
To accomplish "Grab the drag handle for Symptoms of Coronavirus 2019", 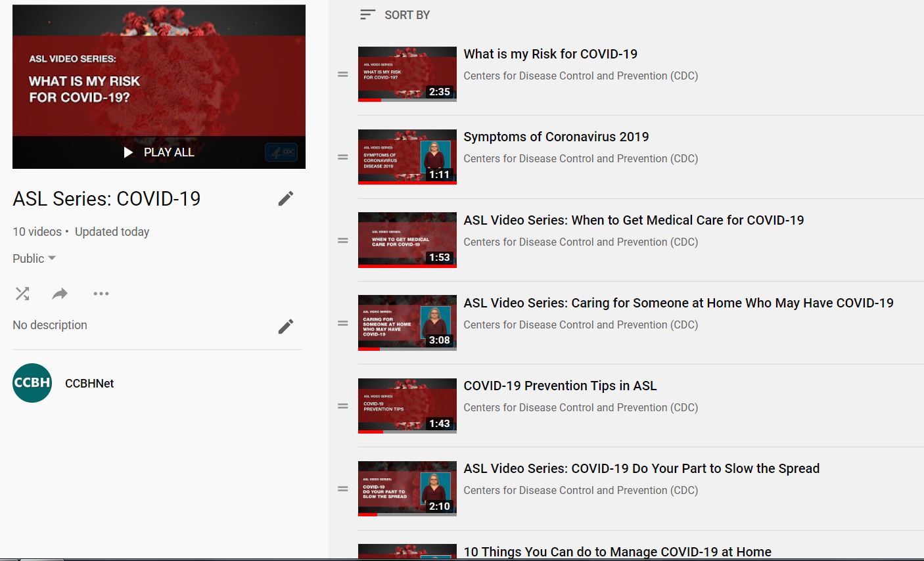I will 343,158.
